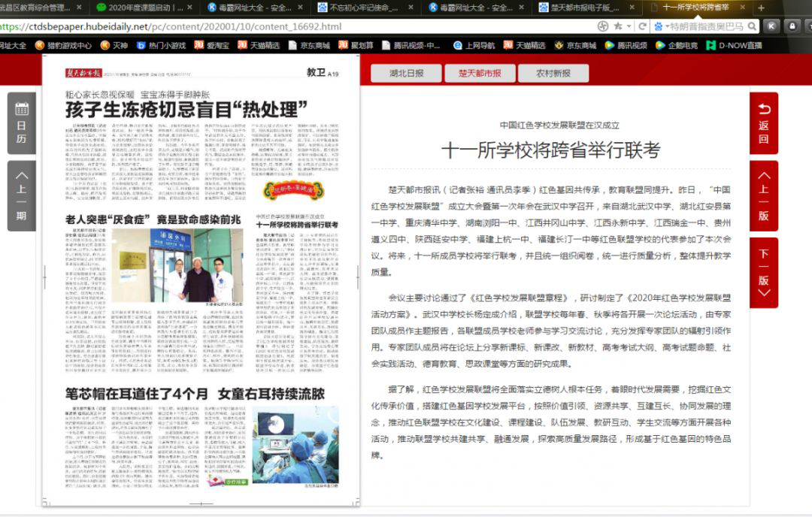Switch to the 不忘初心牢记使命 browser tab

(x=365, y=8)
